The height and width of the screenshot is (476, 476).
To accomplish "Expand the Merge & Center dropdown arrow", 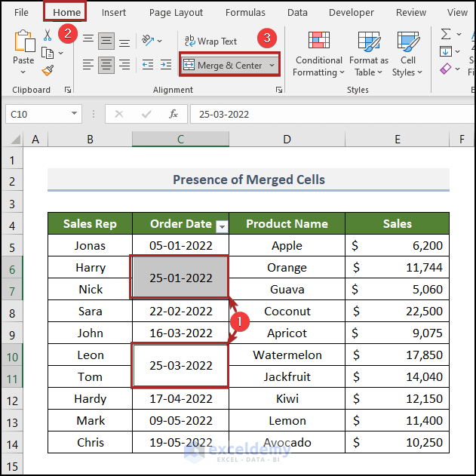I will click(x=272, y=66).
